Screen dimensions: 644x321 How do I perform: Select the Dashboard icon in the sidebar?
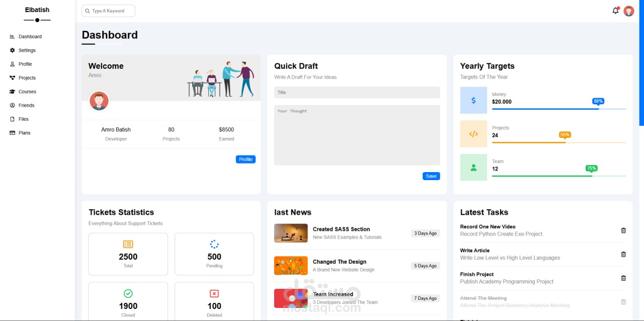pos(12,36)
